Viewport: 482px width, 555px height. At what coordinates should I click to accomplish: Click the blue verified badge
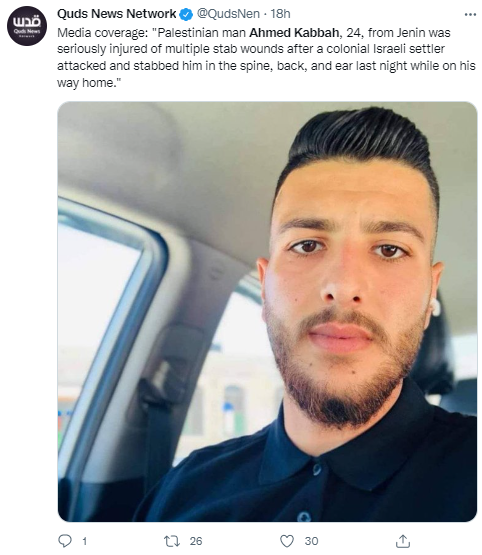pos(186,15)
